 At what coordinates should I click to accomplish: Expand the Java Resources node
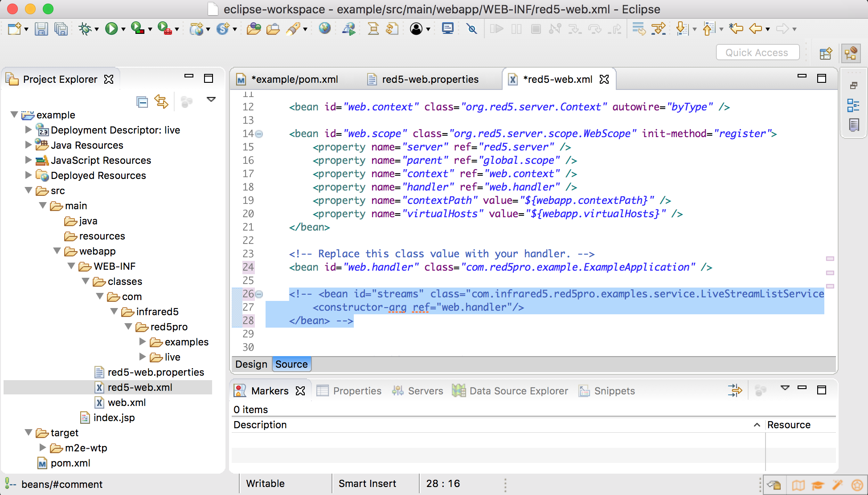coord(28,145)
